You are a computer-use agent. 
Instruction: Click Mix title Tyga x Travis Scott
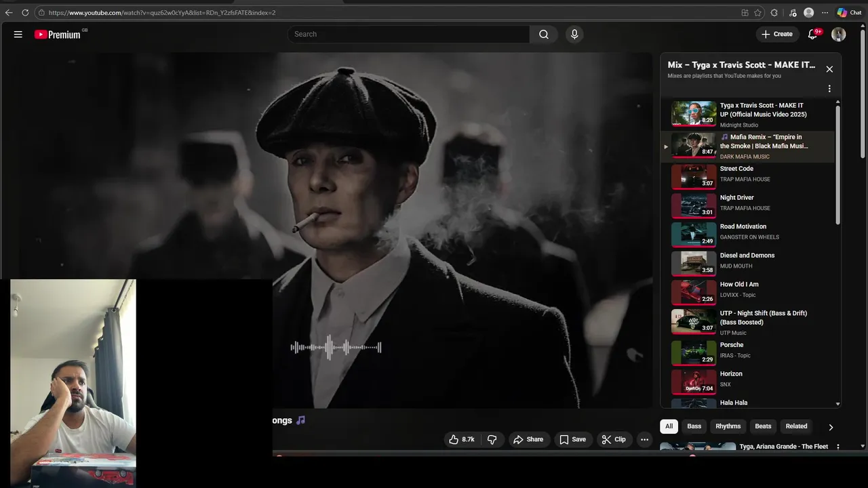point(741,65)
